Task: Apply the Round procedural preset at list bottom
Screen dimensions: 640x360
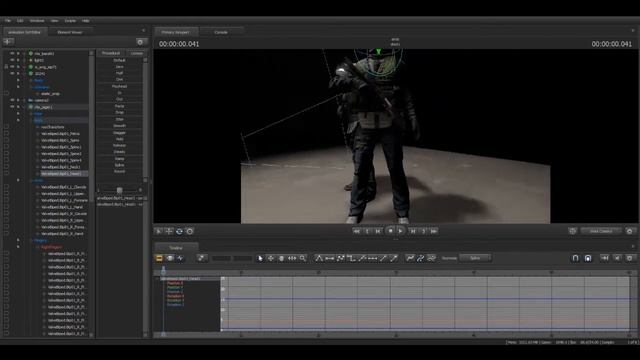Action: point(120,171)
